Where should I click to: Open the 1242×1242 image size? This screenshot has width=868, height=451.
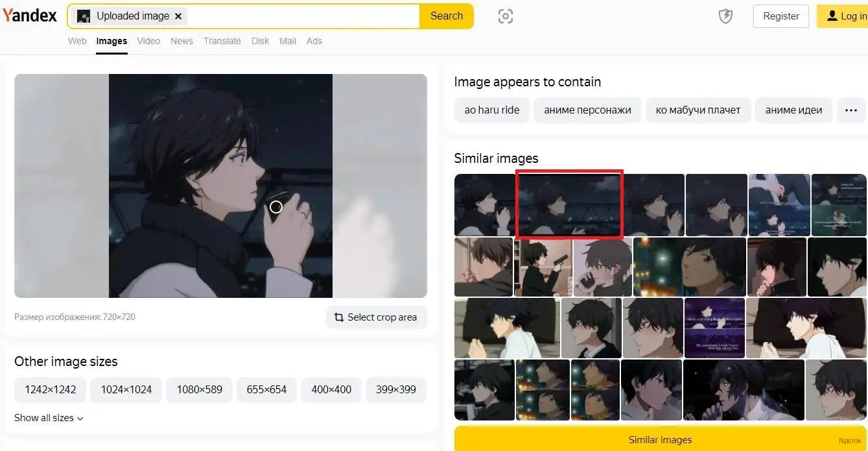50,390
